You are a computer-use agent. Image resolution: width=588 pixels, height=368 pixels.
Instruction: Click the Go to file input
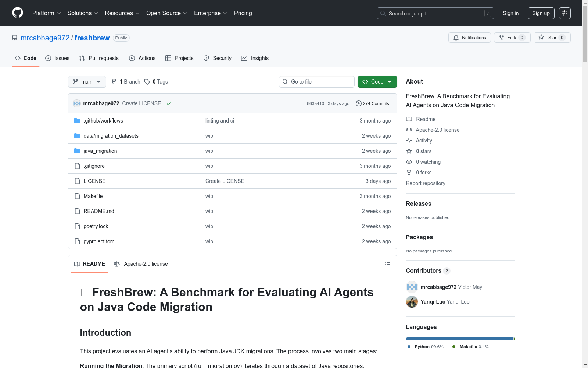317,82
